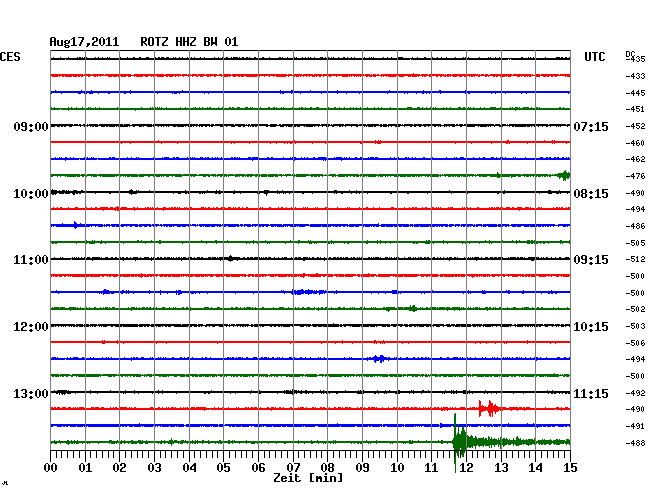Click the DC offset value -503
The width and height of the screenshot is (650, 494).
635,327
